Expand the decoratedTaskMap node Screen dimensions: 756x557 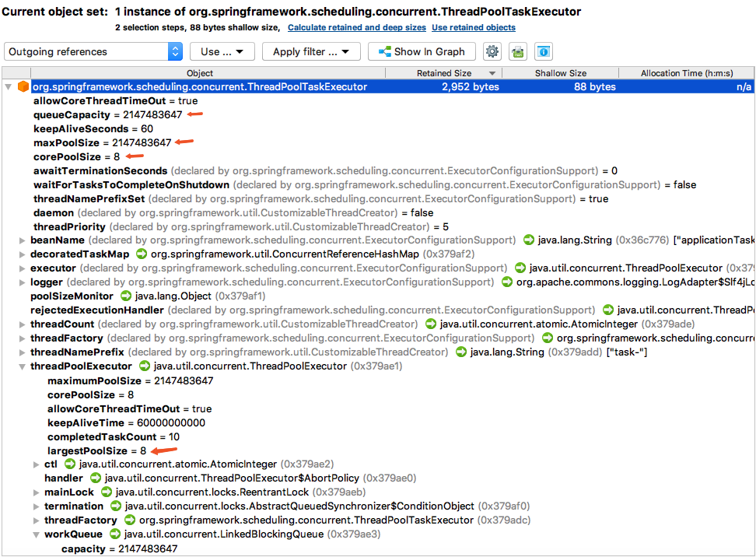[x=22, y=254]
